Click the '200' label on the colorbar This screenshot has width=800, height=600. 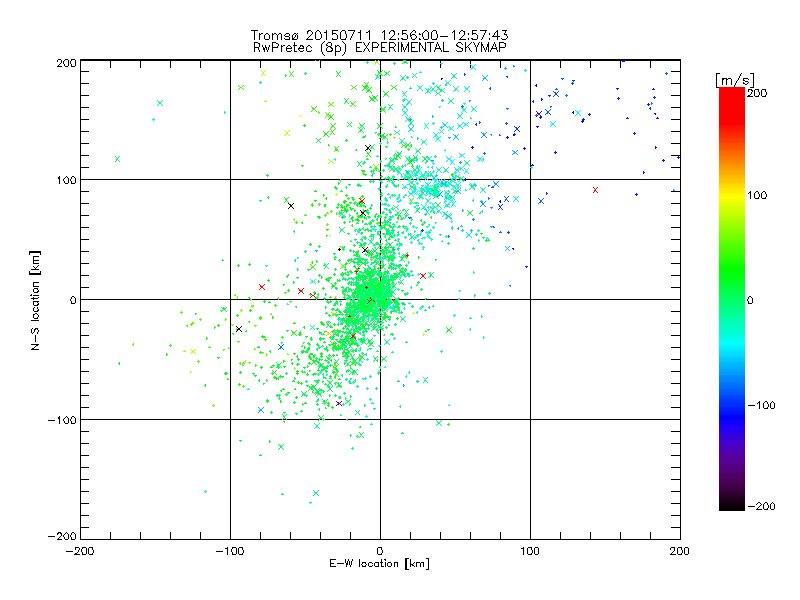(757, 93)
